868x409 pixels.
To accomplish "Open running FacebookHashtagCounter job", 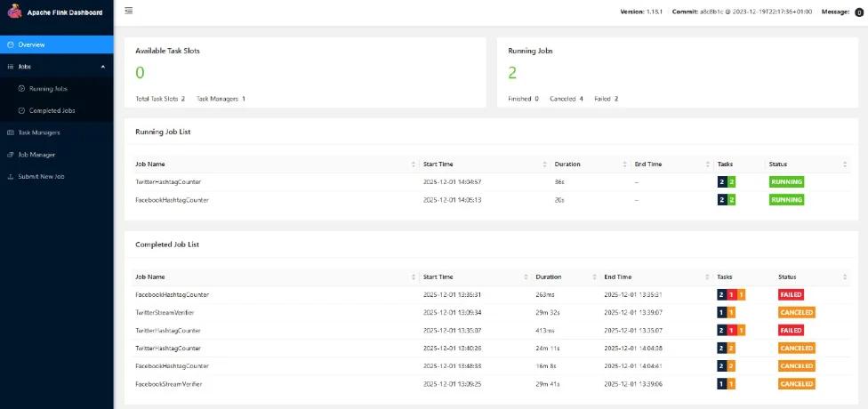I will pos(173,200).
